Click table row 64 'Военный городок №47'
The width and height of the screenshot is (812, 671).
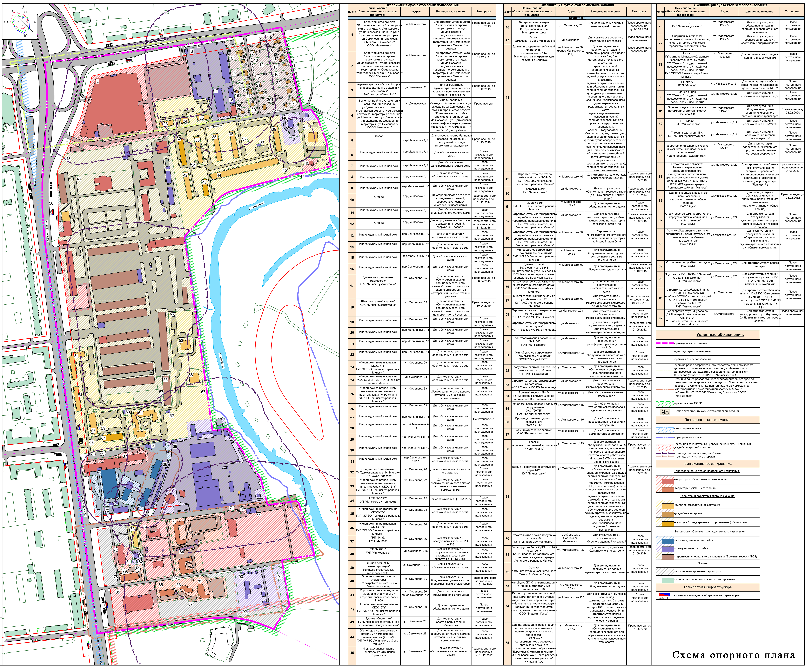click(577, 396)
